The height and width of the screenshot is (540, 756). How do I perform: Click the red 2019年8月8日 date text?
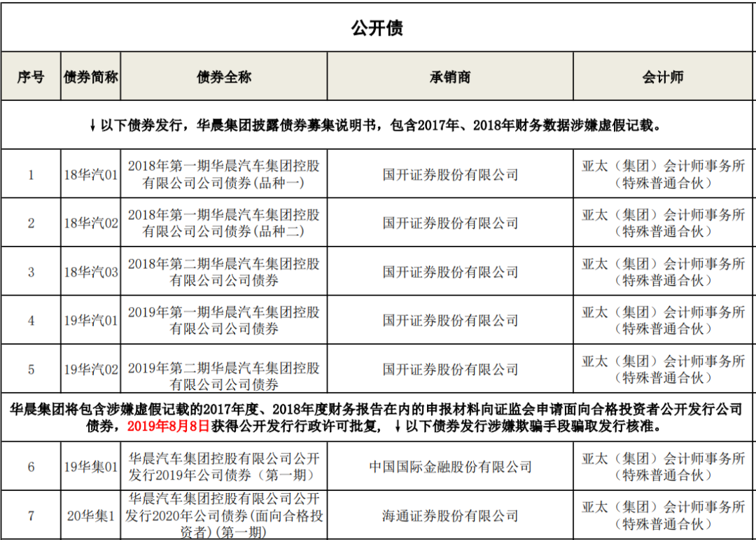pyautogui.click(x=168, y=427)
